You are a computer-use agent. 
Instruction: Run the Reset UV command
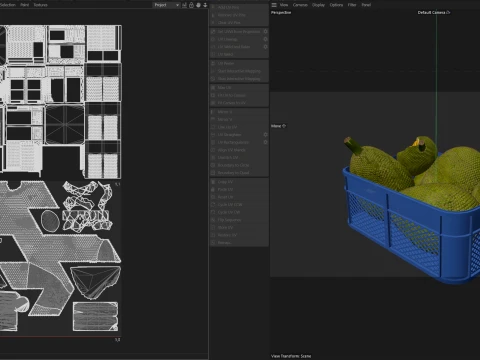tap(239, 197)
